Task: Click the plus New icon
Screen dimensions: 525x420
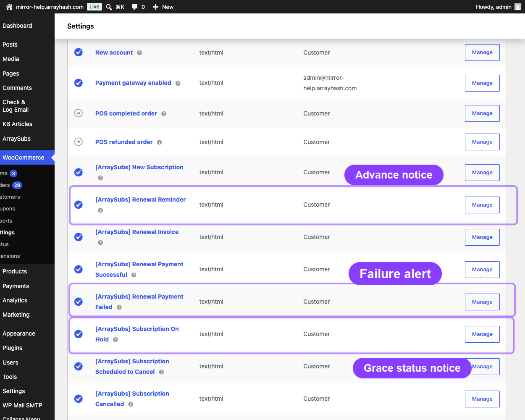Action: [155, 7]
